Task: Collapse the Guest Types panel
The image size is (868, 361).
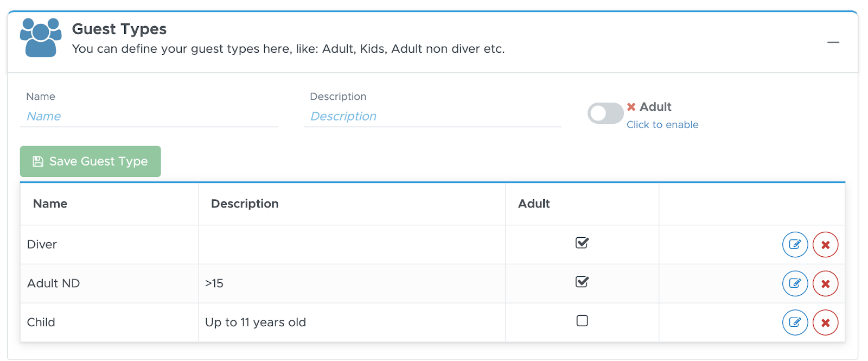Action: [833, 42]
